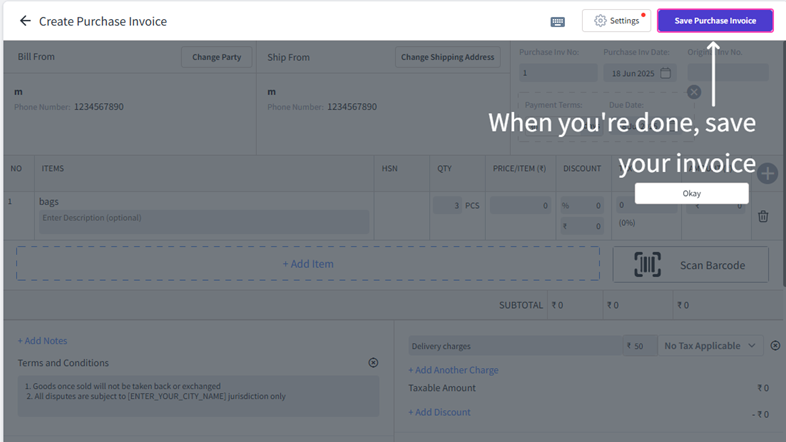The height and width of the screenshot is (442, 786).
Task: Click + Add Discount link
Action: pos(439,412)
